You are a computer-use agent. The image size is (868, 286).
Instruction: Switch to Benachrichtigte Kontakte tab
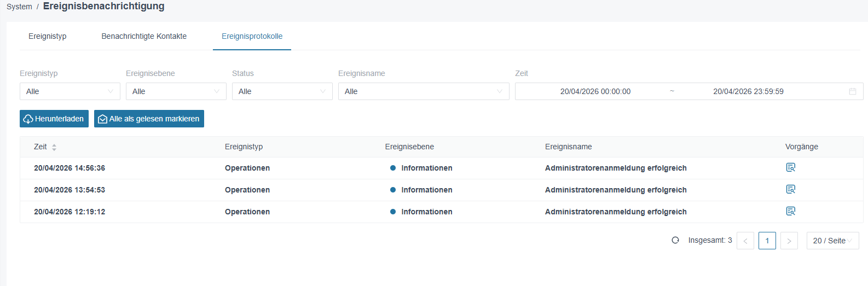[x=144, y=36]
